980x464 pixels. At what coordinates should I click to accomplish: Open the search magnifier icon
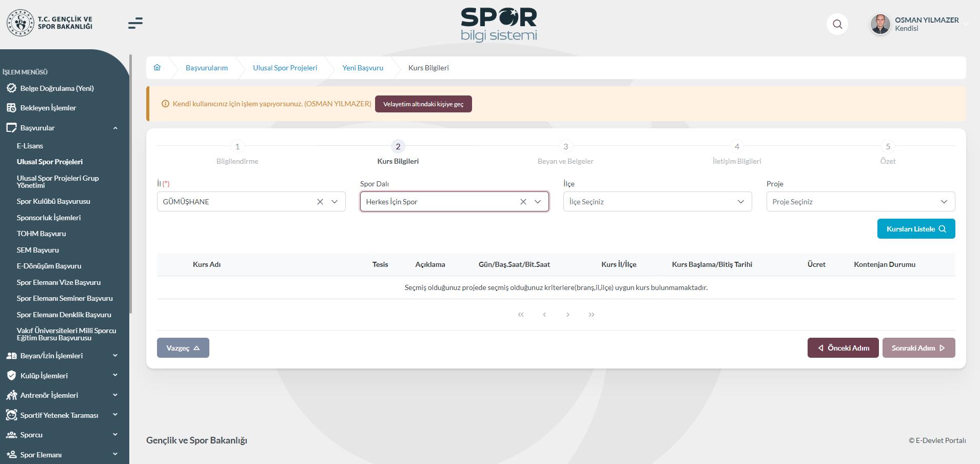(x=837, y=24)
